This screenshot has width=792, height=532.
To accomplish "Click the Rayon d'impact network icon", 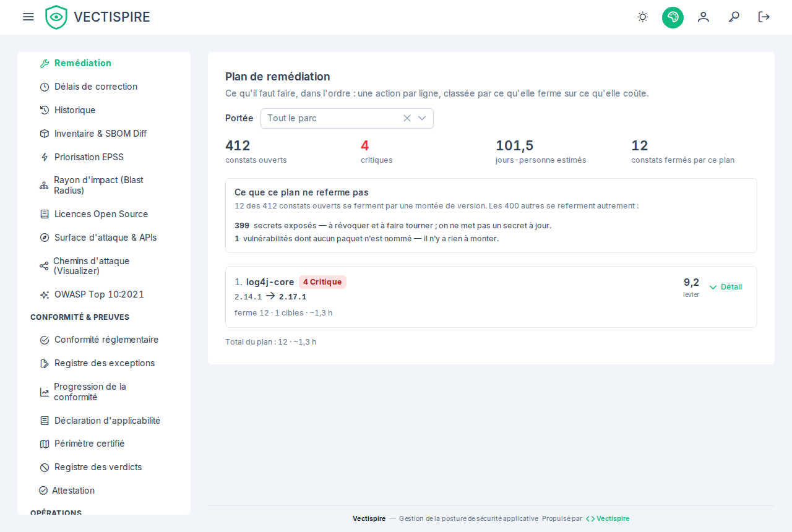I will (44, 186).
